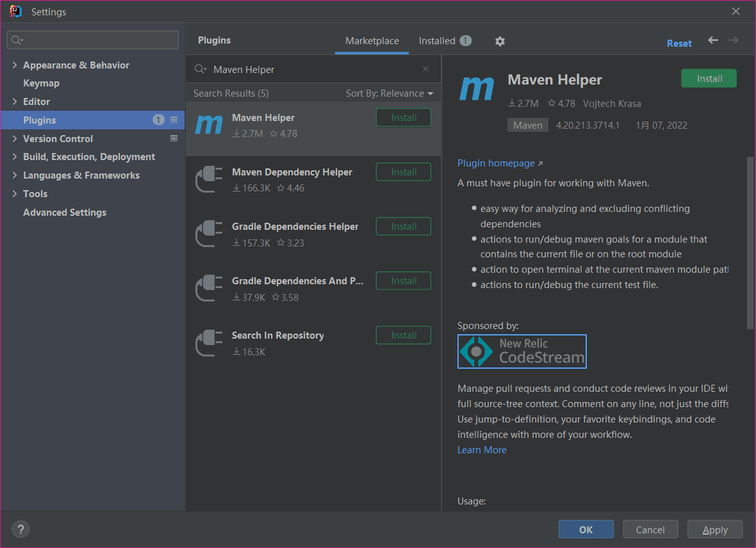Image resolution: width=756 pixels, height=548 pixels.
Task: Expand Languages & Frameworks section
Action: (15, 175)
